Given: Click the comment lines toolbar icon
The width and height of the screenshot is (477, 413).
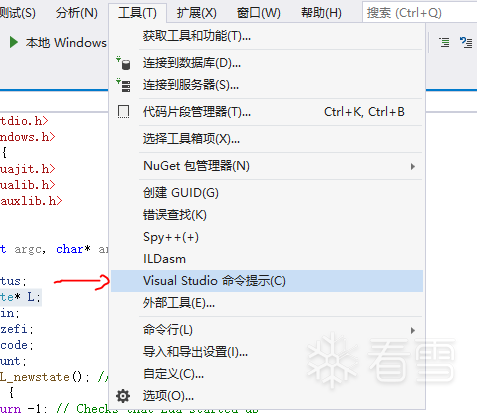Looking at the screenshot, I should pos(466,42).
